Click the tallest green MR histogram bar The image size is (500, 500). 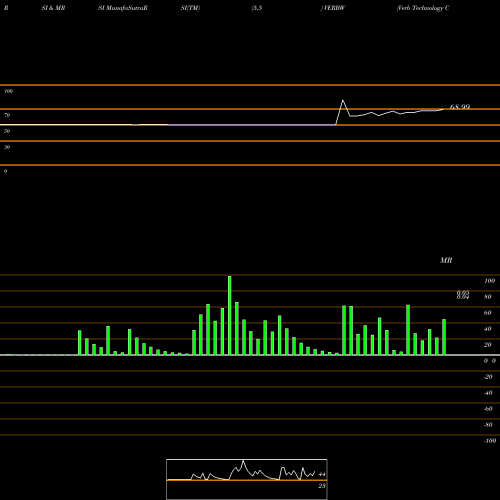pyautogui.click(x=230, y=315)
